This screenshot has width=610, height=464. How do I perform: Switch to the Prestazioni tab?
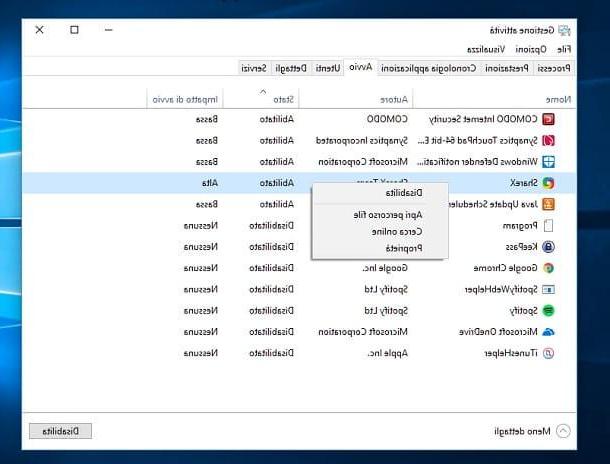pyautogui.click(x=507, y=68)
